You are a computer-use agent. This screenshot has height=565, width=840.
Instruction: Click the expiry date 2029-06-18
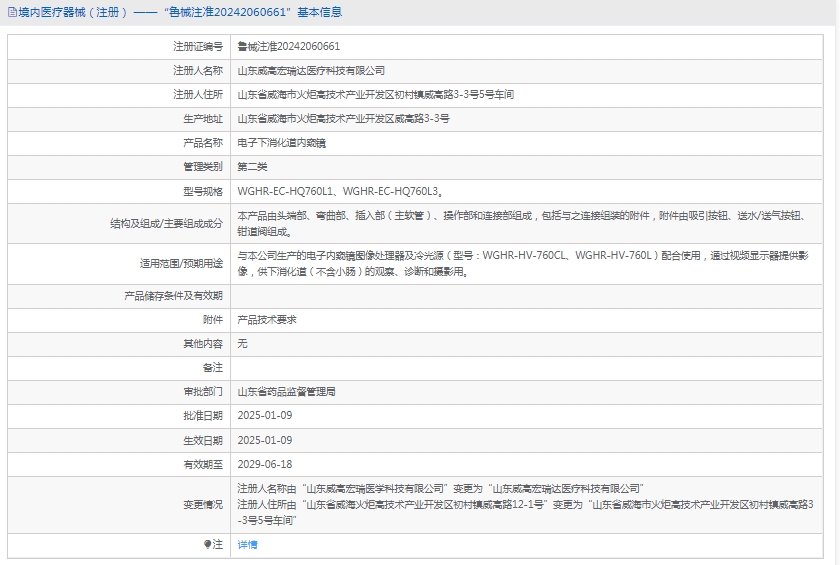[265, 465]
